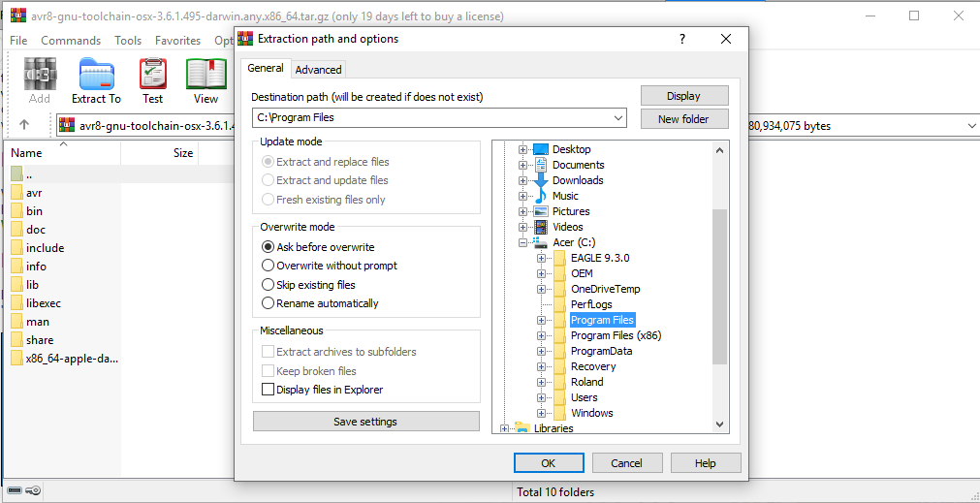Click the dialog help question mark

[681, 39]
